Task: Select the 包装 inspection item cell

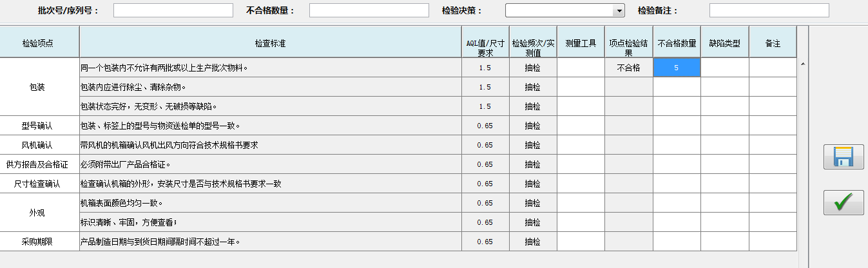Action: pyautogui.click(x=39, y=87)
